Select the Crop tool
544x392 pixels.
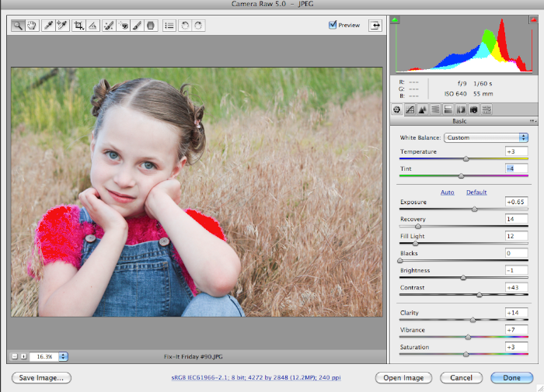coord(78,26)
